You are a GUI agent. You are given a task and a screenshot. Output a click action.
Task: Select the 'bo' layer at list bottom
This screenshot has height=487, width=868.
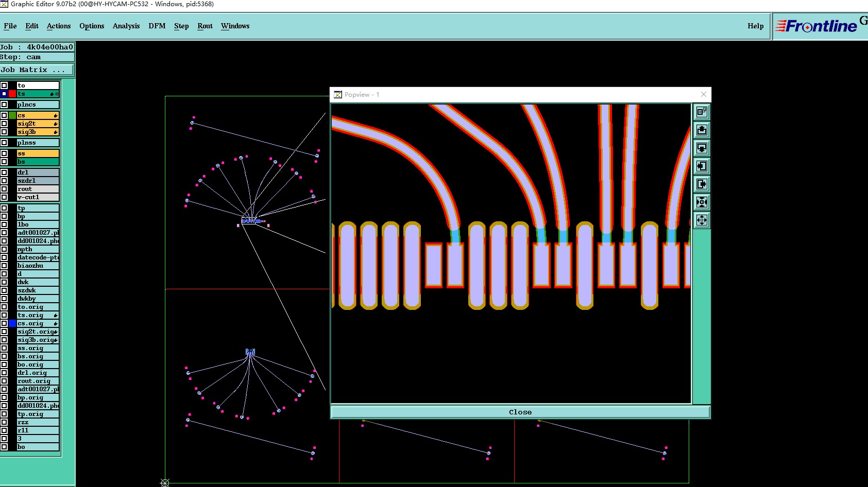[x=38, y=447]
